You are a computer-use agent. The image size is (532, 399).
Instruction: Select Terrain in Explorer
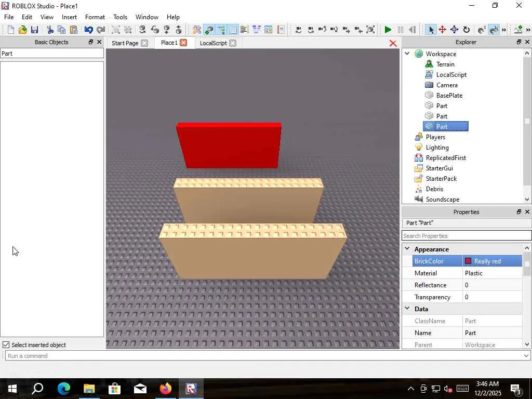(445, 64)
